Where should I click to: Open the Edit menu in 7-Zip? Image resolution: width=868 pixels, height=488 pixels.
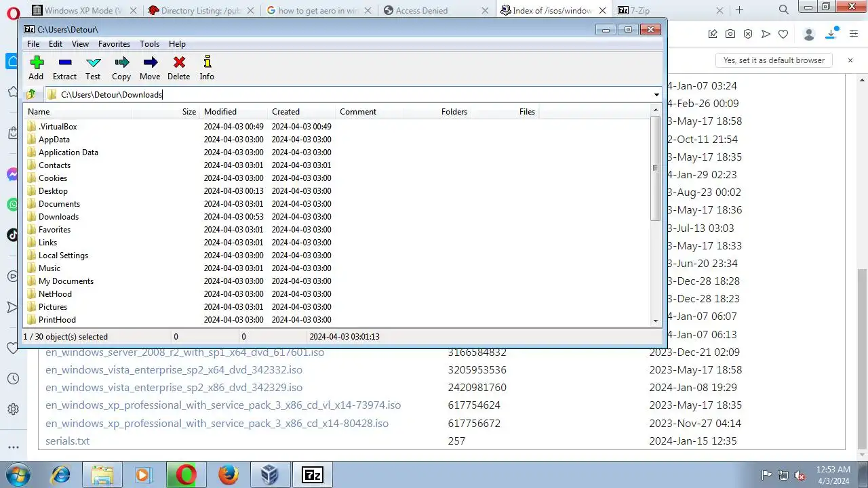coord(56,44)
